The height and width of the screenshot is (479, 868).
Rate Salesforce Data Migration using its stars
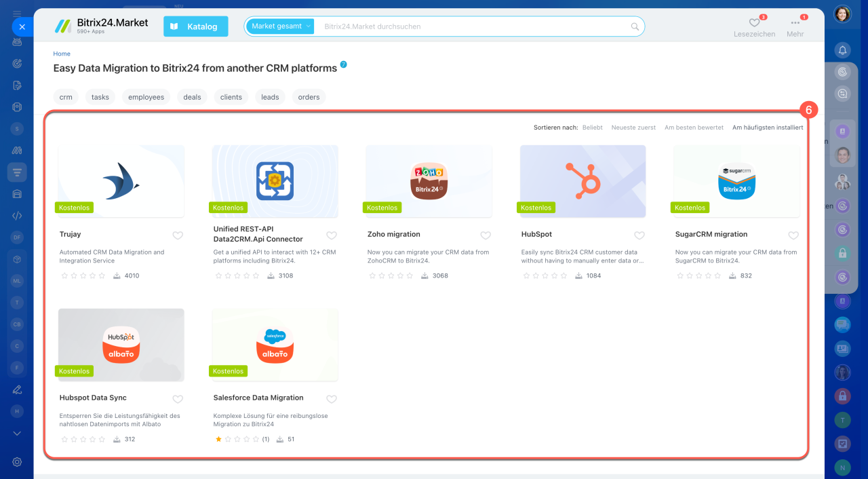[237, 439]
